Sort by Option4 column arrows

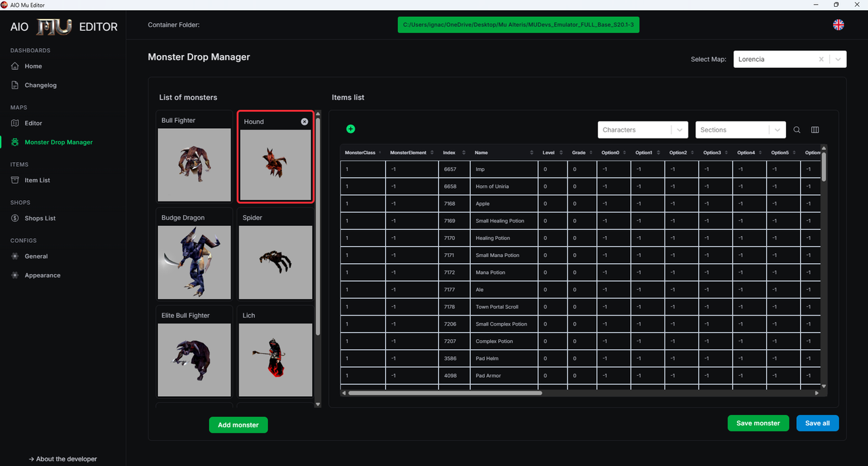[760, 153]
